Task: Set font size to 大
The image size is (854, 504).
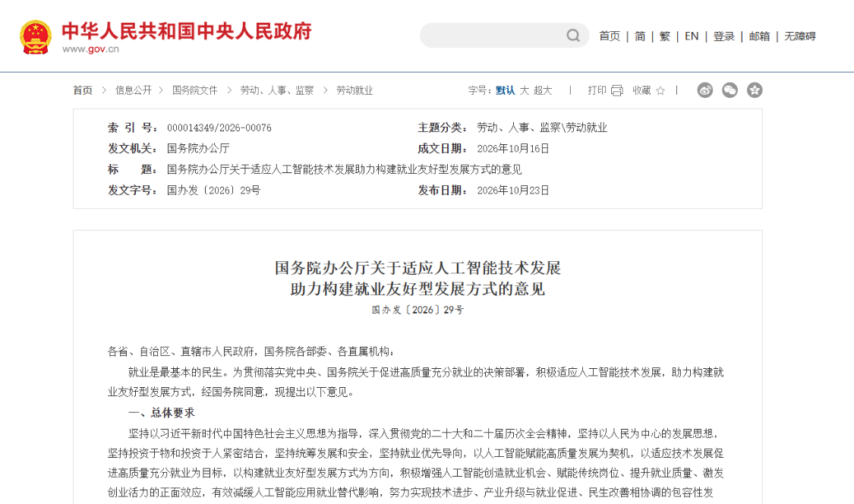Action: [x=524, y=90]
